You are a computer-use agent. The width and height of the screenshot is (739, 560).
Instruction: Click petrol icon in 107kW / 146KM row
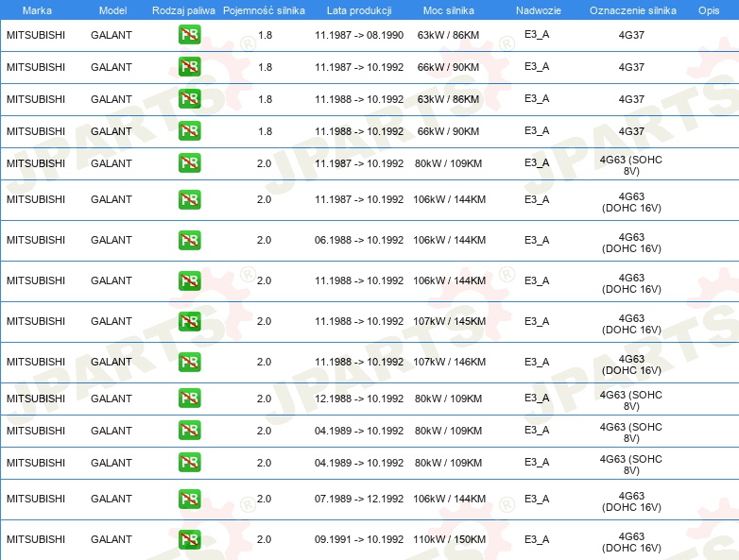point(189,363)
